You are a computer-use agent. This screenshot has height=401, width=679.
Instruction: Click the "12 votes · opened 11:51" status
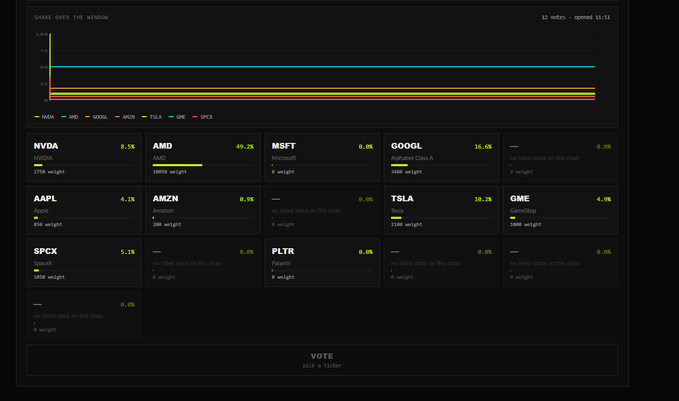pyautogui.click(x=576, y=17)
